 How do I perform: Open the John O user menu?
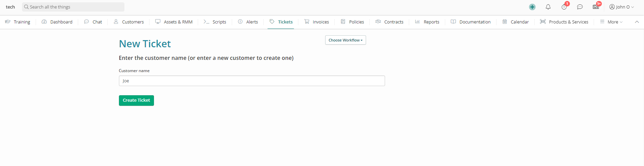(x=622, y=7)
